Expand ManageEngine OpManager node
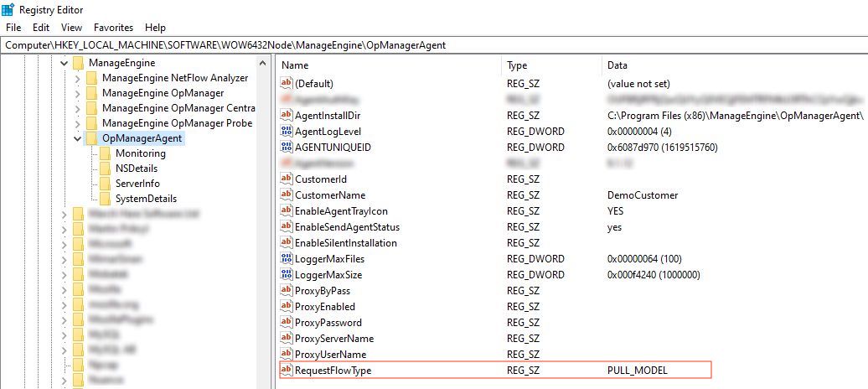Image resolution: width=868 pixels, height=389 pixels. click(78, 93)
